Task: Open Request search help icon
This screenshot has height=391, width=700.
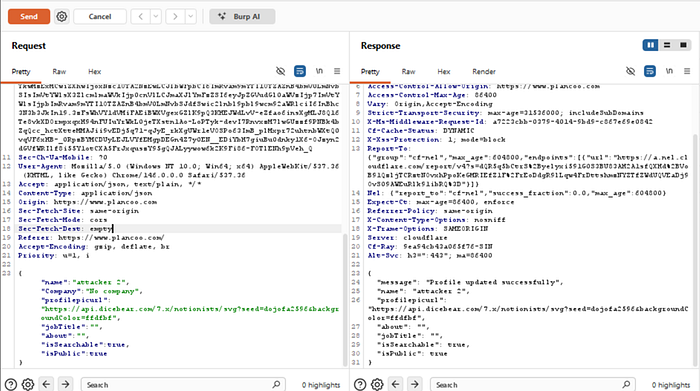Action: coord(11,384)
